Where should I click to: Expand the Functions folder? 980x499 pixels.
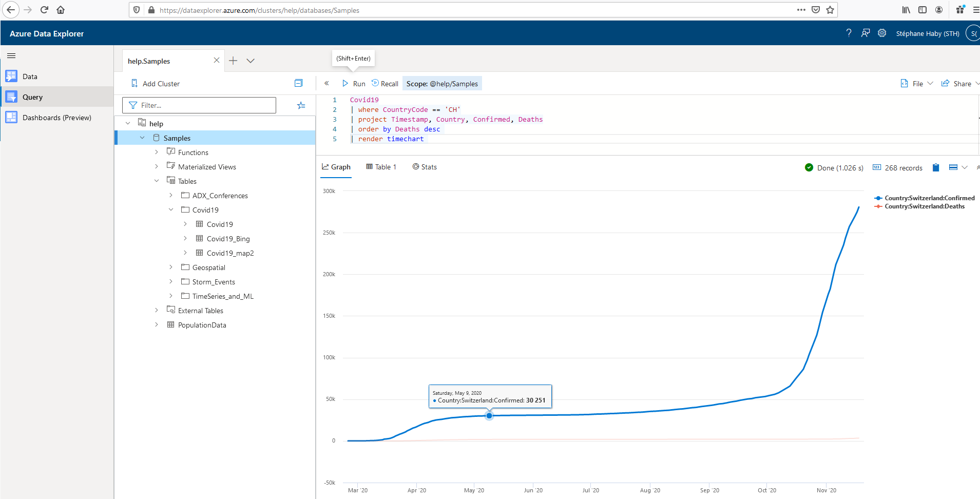click(x=157, y=152)
